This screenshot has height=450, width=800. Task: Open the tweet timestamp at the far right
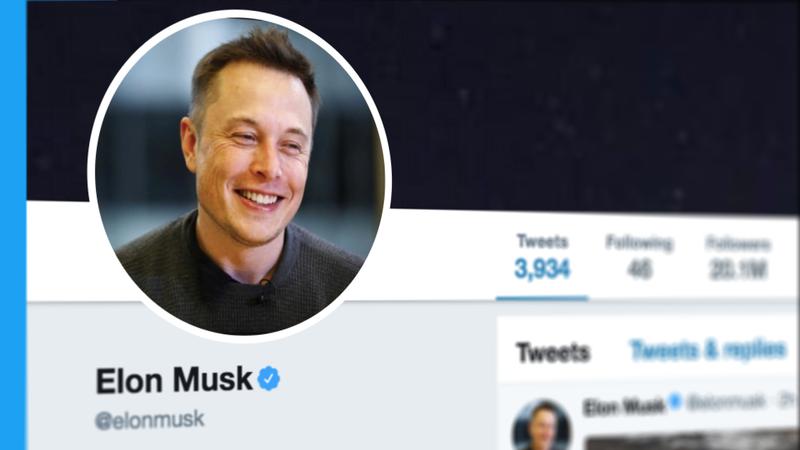click(x=789, y=402)
